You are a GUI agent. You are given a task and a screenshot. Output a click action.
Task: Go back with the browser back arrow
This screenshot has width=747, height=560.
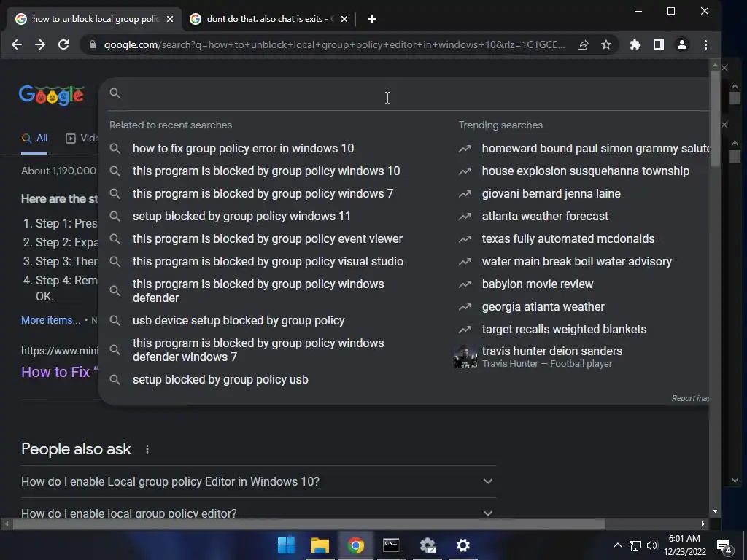tap(17, 44)
